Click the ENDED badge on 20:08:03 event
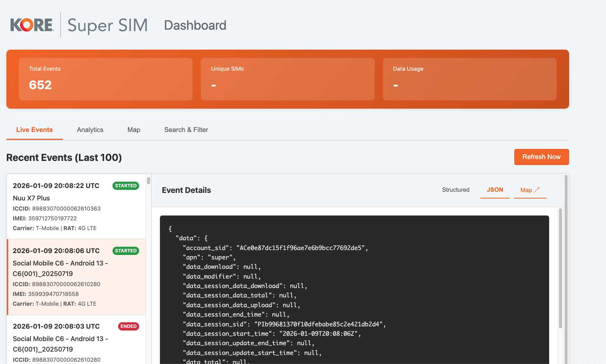The width and height of the screenshot is (606, 364). click(129, 326)
